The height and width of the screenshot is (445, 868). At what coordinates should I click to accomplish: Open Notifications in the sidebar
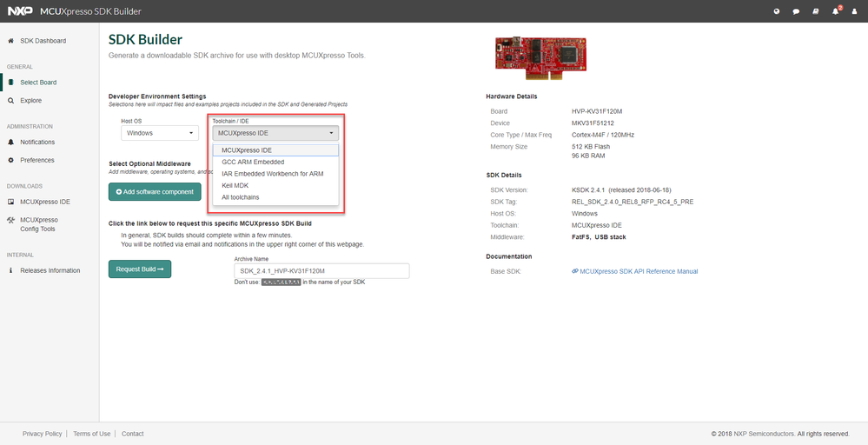[x=37, y=143]
